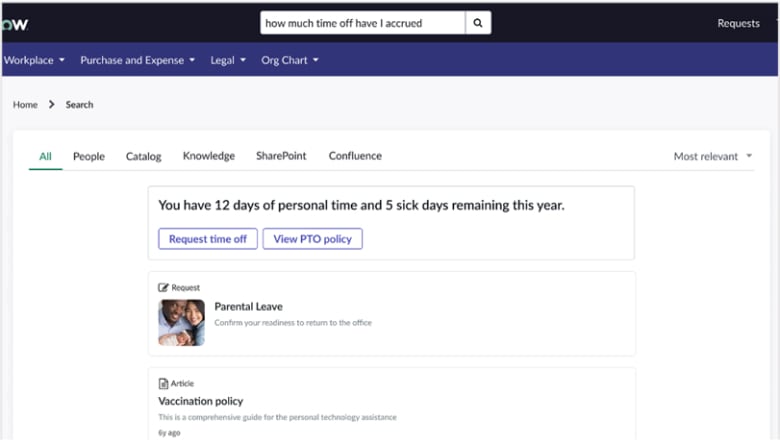The width and height of the screenshot is (780, 440).
Task: Show SharePoint results tab
Action: coord(281,156)
